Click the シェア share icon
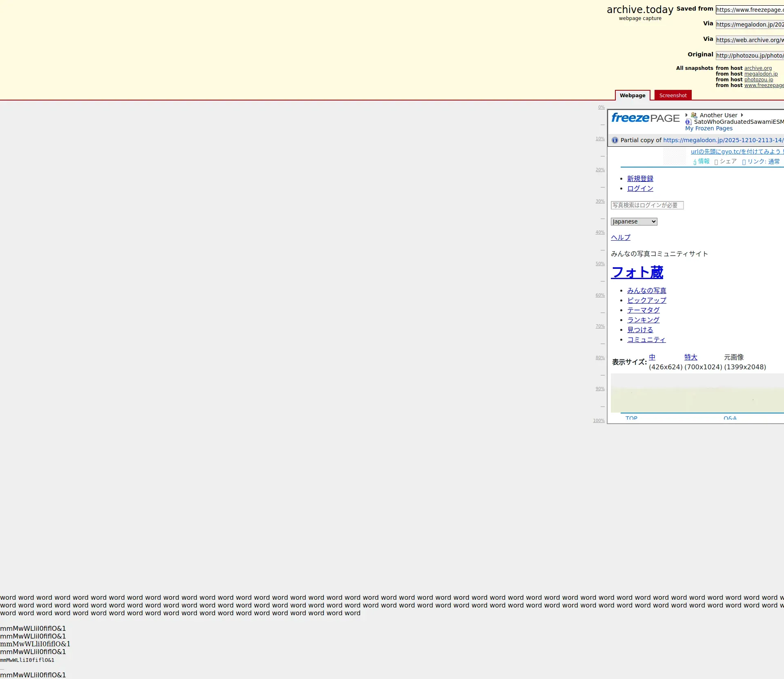This screenshot has height=679, width=784. 716,162
